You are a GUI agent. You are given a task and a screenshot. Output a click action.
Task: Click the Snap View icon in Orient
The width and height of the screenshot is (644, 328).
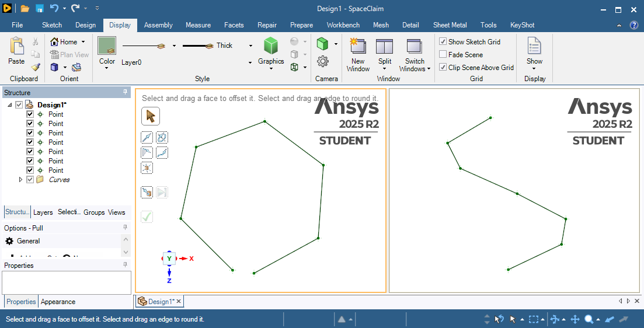coord(76,67)
